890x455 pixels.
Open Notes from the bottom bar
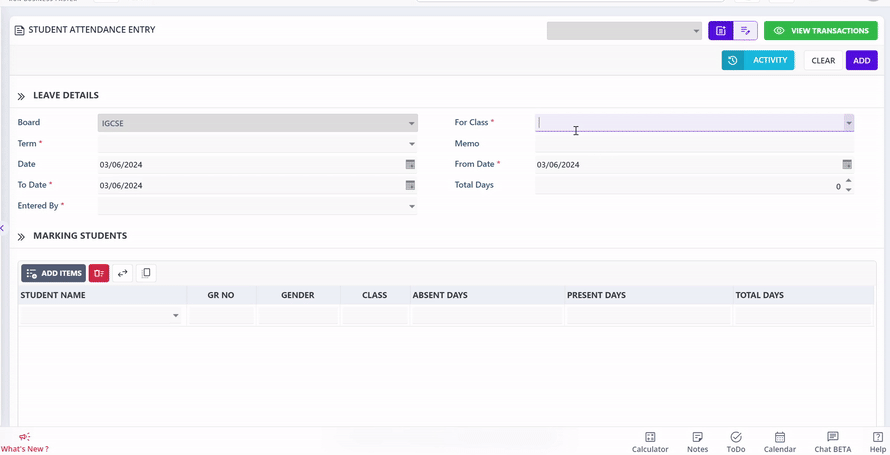click(697, 442)
